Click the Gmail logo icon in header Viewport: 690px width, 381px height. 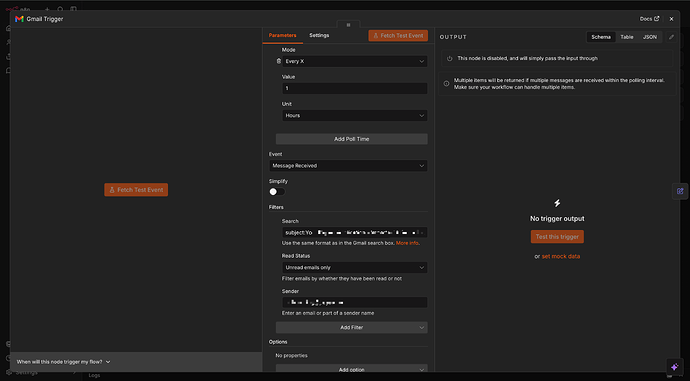point(19,19)
